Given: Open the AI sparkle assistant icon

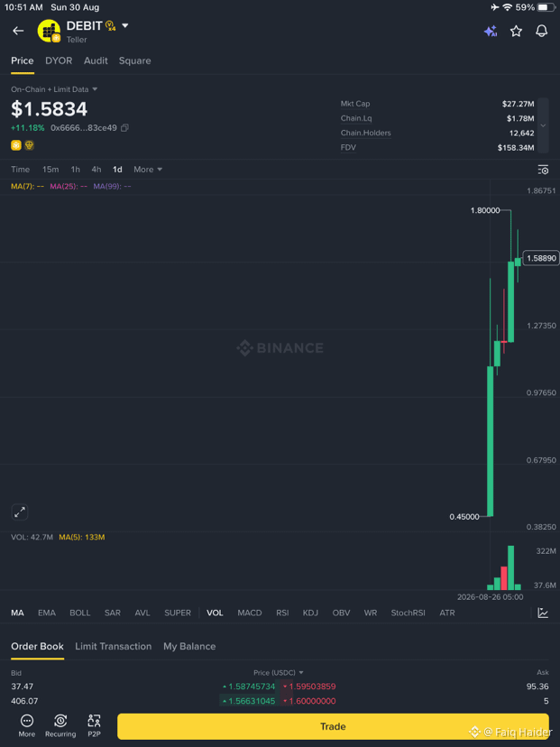Looking at the screenshot, I should coord(490,31).
